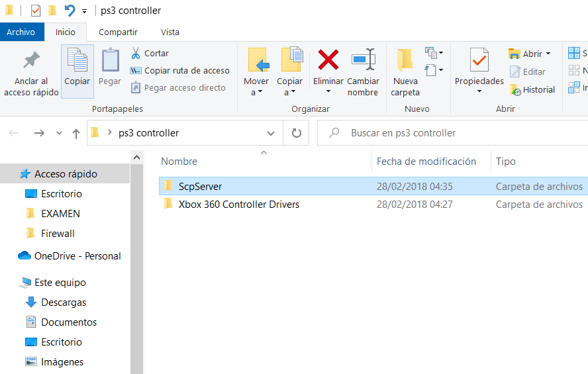Click Pegar acceso directo
The image size is (588, 374).
[178, 87]
